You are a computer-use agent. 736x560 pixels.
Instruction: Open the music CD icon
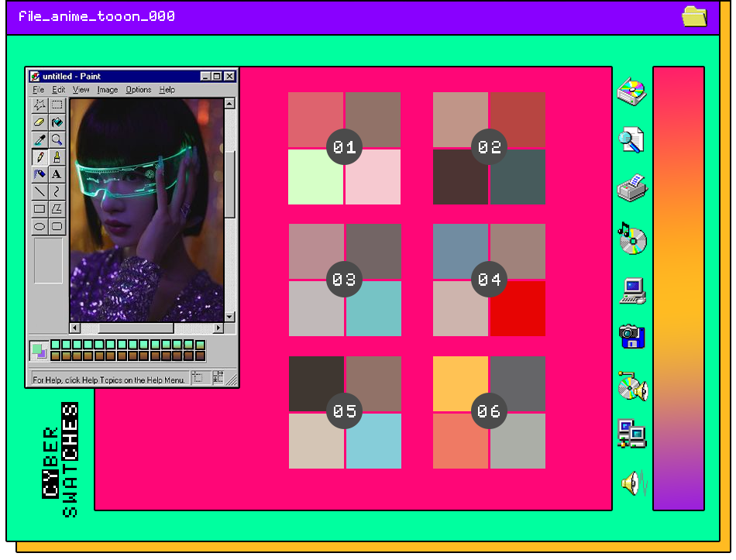tap(632, 238)
